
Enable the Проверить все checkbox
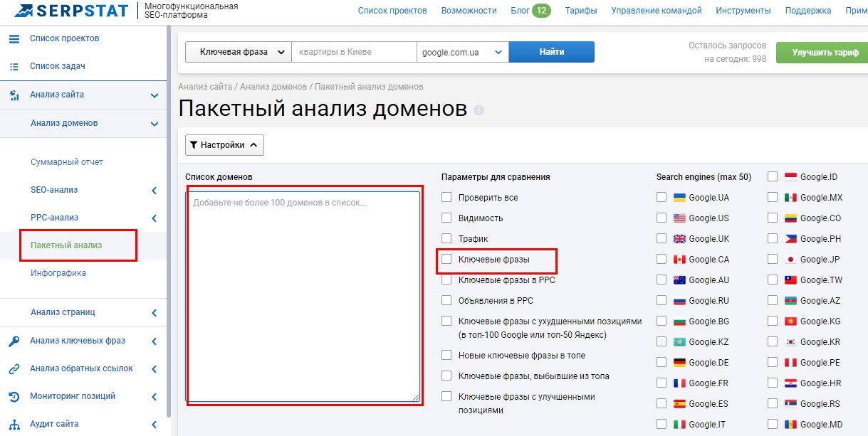pyautogui.click(x=446, y=197)
